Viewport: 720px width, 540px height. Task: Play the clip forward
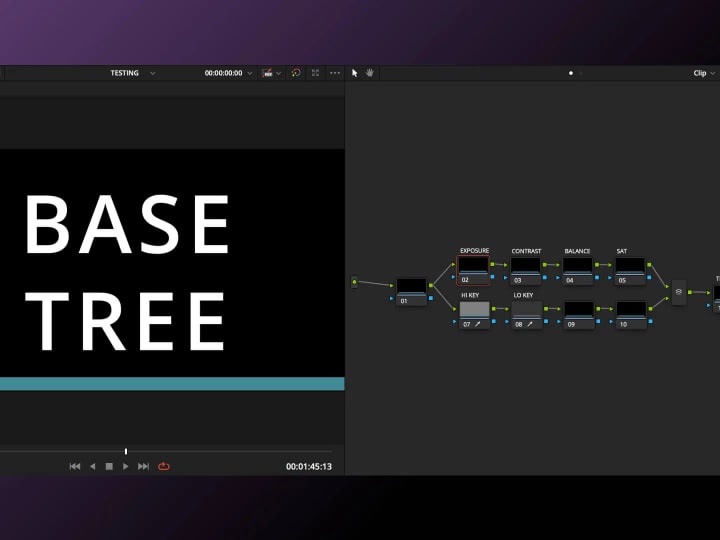point(125,467)
